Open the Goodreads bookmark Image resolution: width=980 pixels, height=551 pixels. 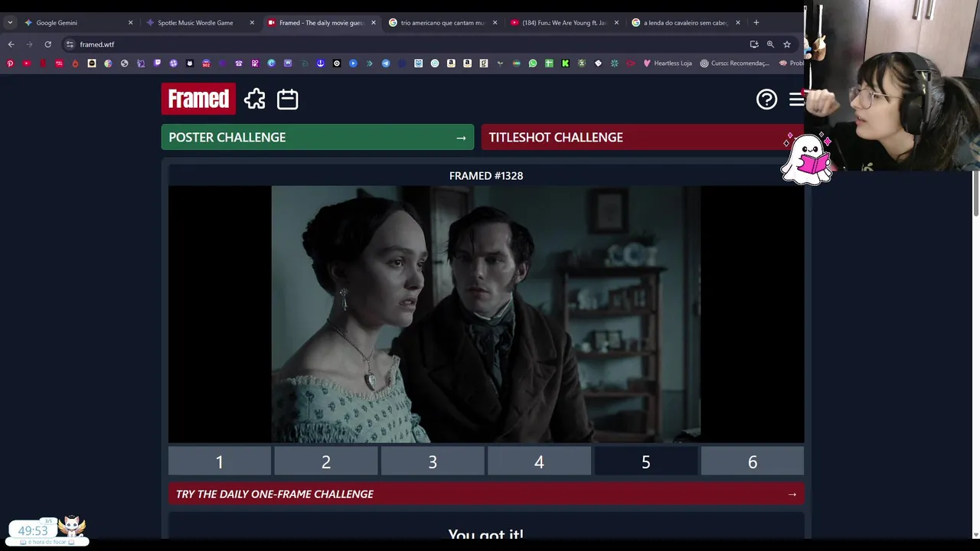484,64
